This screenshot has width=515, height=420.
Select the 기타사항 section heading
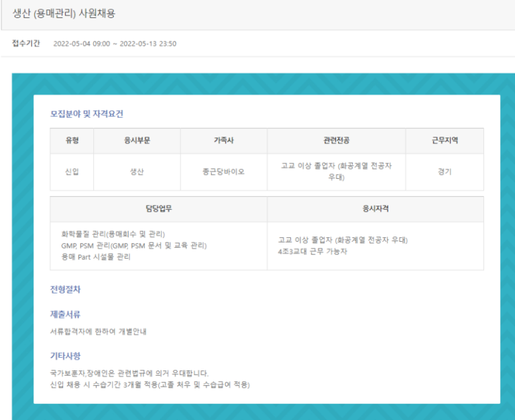tap(65, 356)
